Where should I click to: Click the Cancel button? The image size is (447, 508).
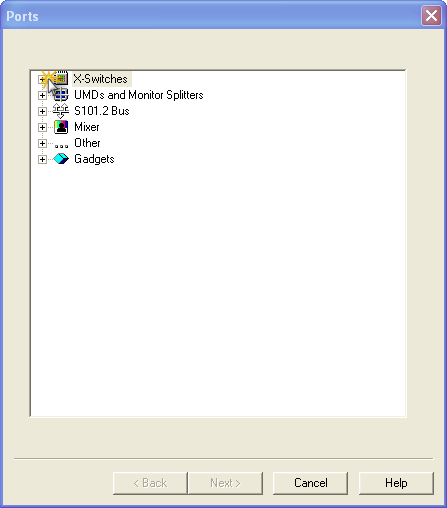coord(310,483)
